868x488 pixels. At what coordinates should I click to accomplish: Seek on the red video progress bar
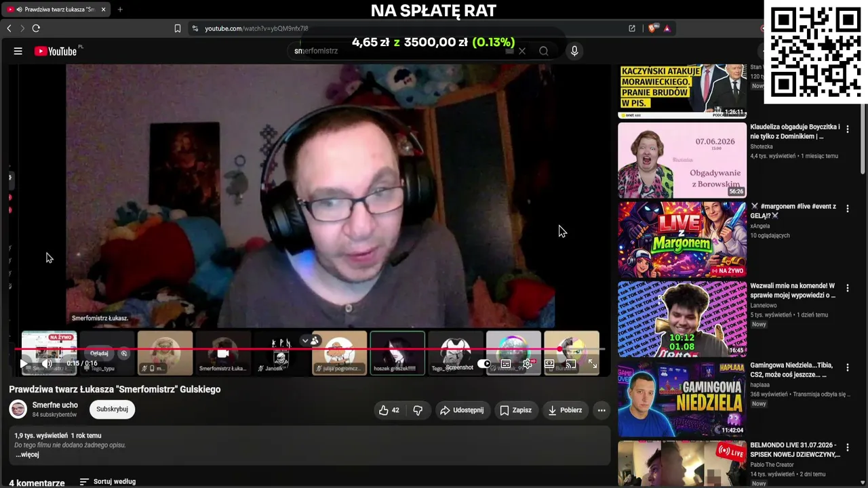[309, 350]
